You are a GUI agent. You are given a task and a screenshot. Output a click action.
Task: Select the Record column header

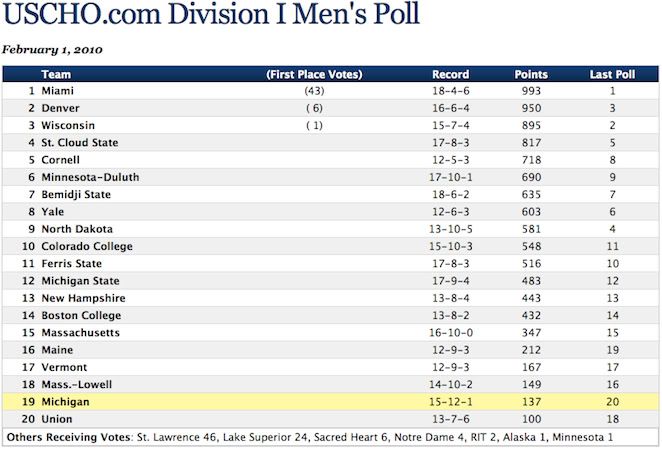[450, 74]
